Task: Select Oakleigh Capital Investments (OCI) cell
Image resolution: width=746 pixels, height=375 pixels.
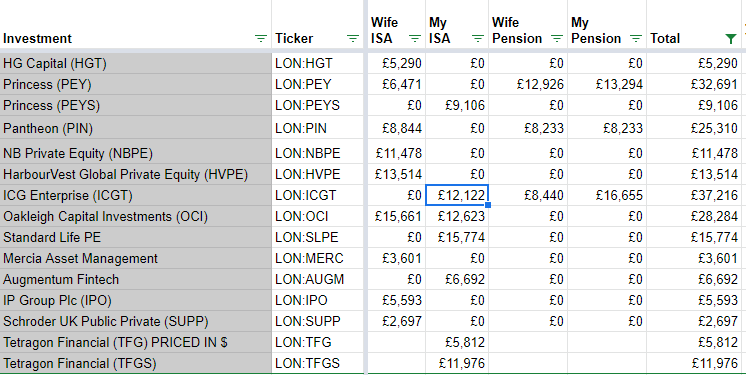Action: 136,216
